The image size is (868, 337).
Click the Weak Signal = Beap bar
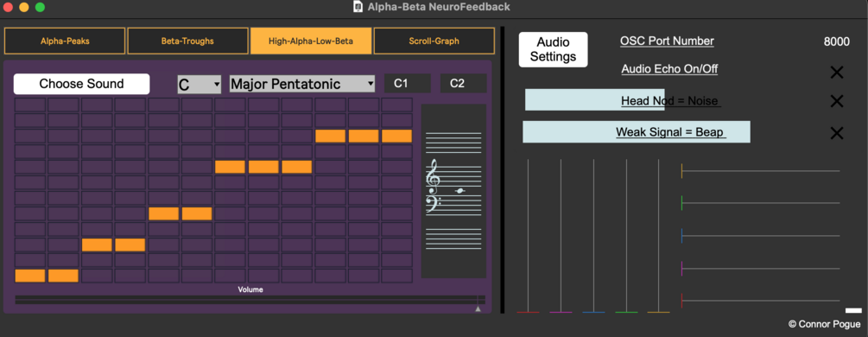(637, 132)
